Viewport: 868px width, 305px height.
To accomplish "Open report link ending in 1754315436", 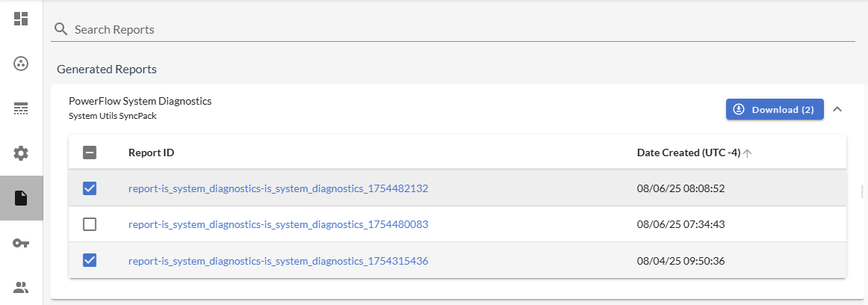I will (x=278, y=261).
